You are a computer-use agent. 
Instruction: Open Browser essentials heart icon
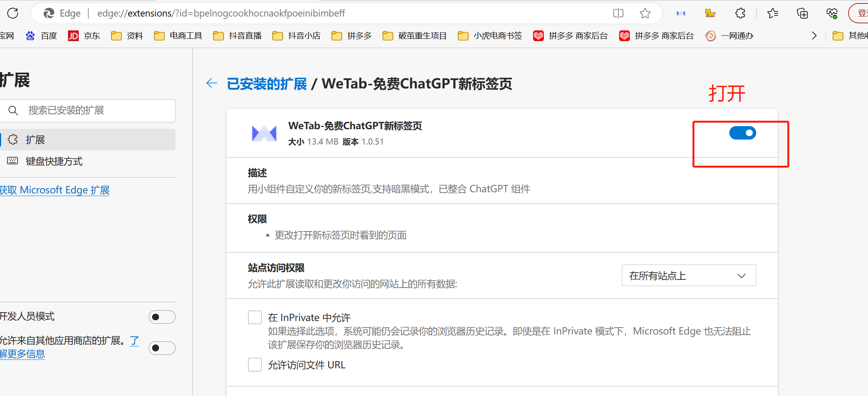pos(832,13)
